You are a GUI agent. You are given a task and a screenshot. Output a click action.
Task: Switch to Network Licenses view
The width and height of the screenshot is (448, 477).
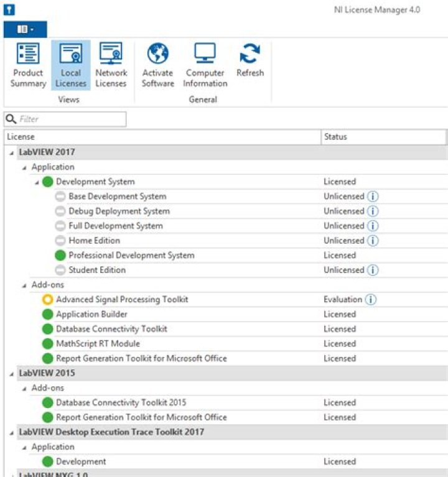[x=111, y=65]
